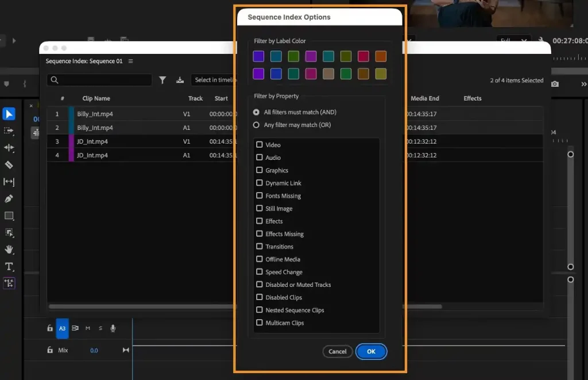Enable voice-over record microphone on A3
Viewport: 588px width, 380px height.
(113, 328)
